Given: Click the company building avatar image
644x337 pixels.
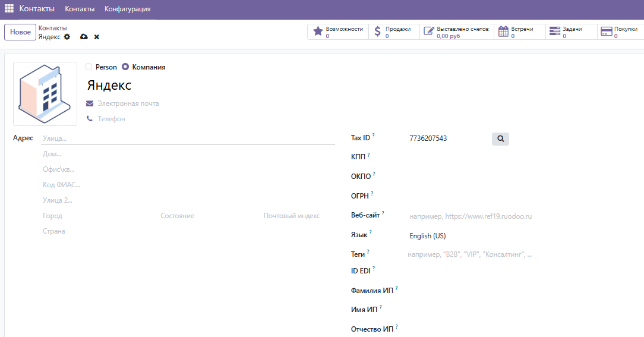Looking at the screenshot, I should tap(45, 94).
